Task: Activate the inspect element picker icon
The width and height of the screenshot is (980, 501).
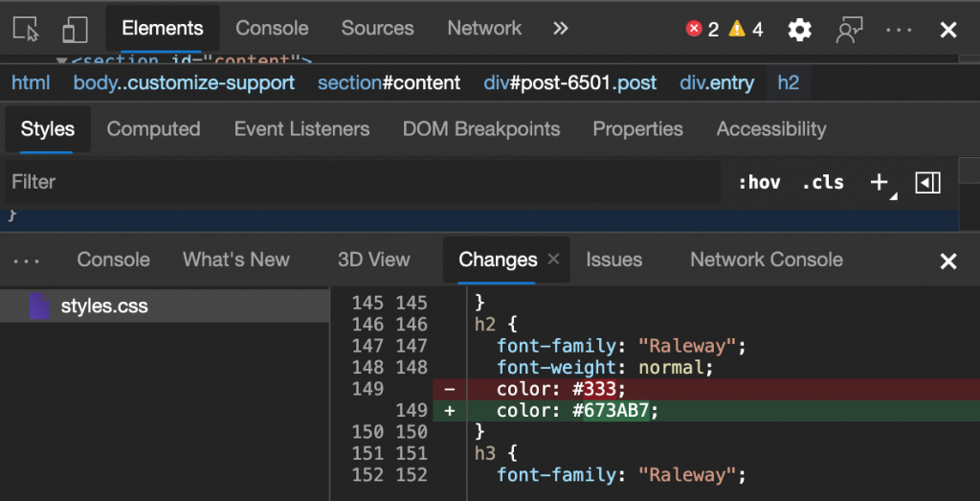Action: point(26,29)
